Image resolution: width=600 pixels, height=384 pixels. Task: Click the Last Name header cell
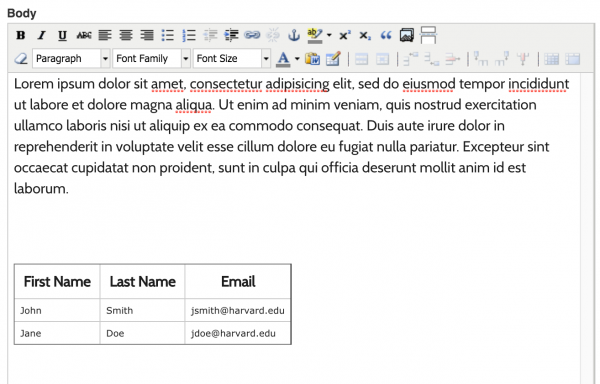(142, 281)
